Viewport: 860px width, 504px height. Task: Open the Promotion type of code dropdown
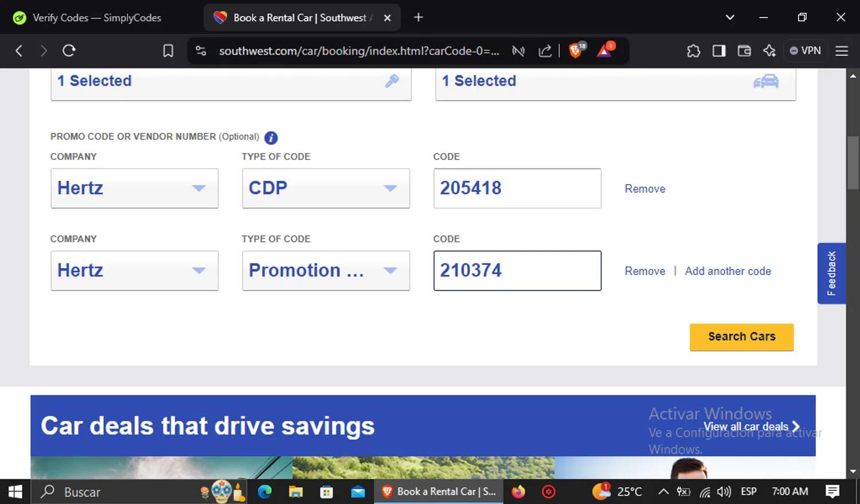[326, 271]
